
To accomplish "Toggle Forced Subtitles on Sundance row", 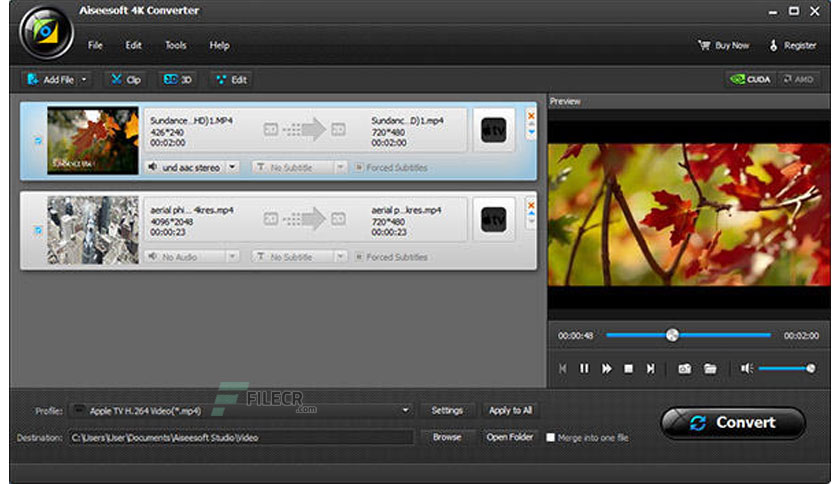I will point(359,167).
